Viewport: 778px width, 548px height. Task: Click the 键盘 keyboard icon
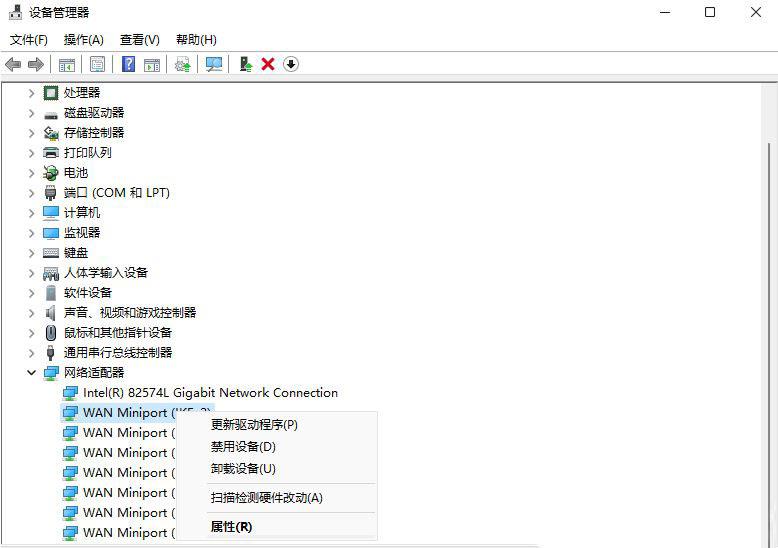[x=51, y=253]
